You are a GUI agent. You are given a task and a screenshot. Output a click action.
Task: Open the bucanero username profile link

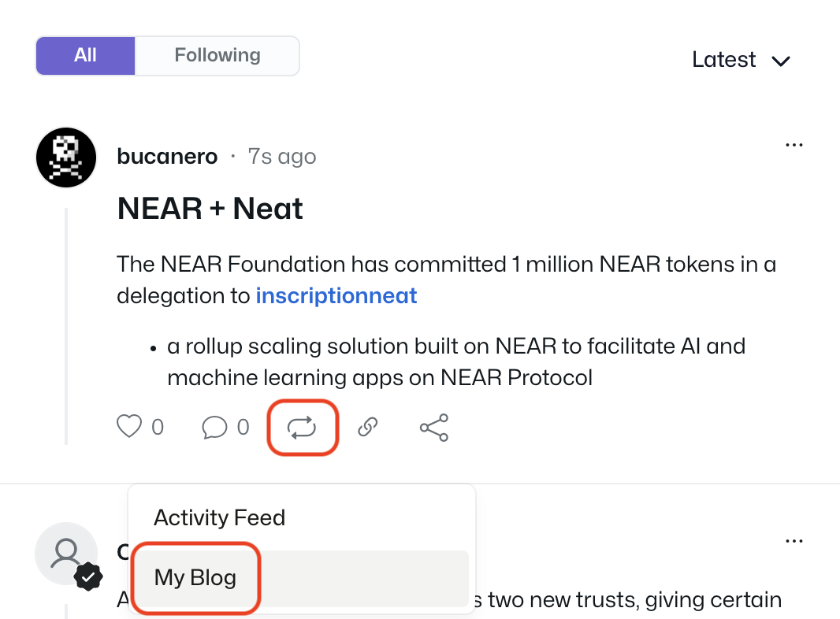tap(167, 157)
